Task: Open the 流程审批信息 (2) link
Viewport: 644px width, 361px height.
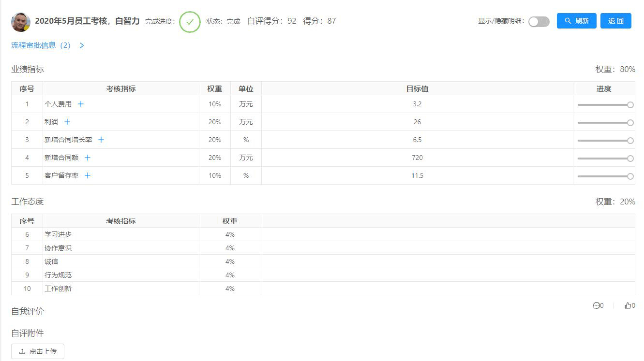Action: 41,45
